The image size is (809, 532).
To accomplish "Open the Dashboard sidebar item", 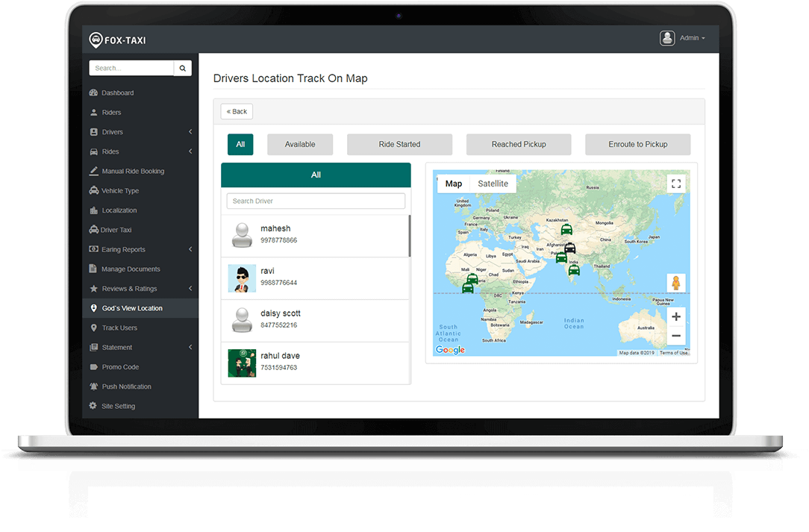I will pyautogui.click(x=118, y=93).
